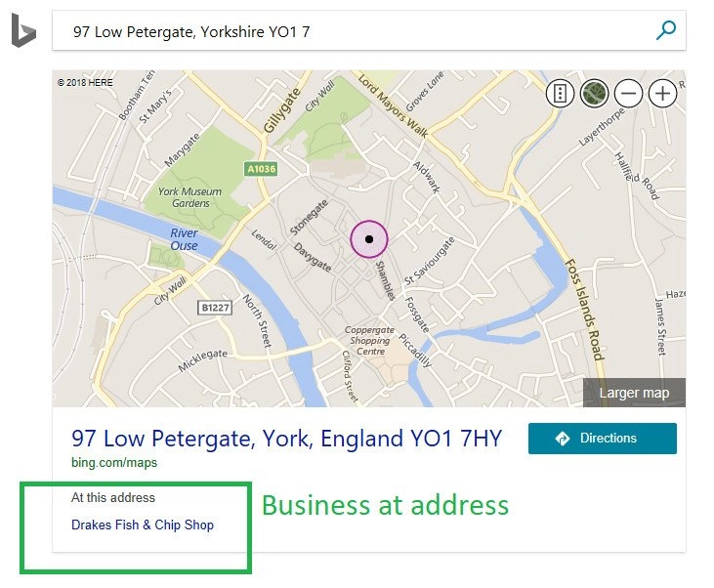Open Drakes Fish & Chip Shop link
The width and height of the screenshot is (714, 588).
[143, 525]
